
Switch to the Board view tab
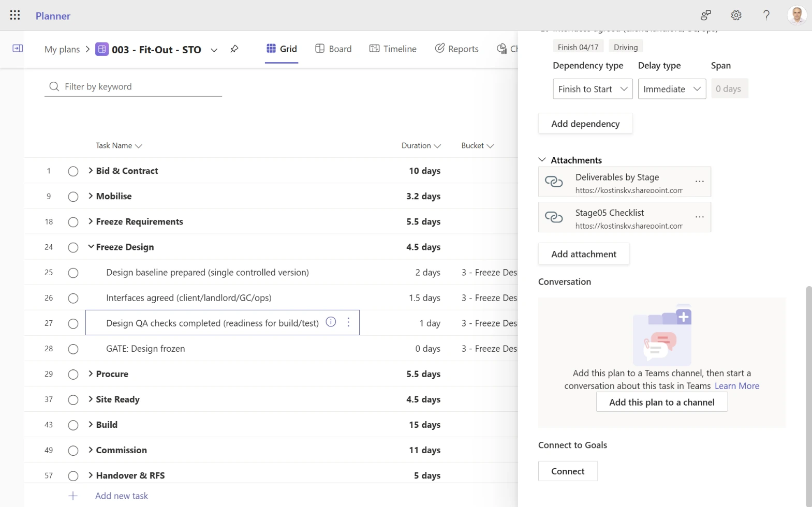[x=333, y=49]
